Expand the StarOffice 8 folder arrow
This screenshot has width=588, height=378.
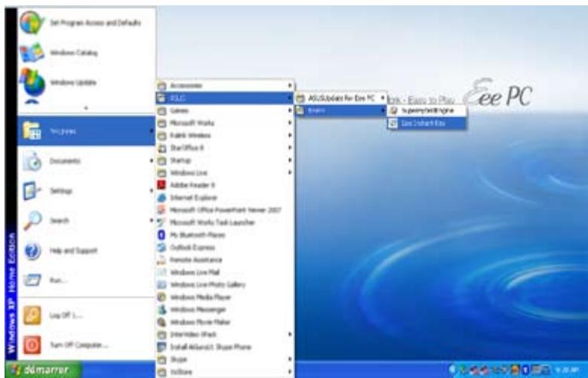(290, 148)
